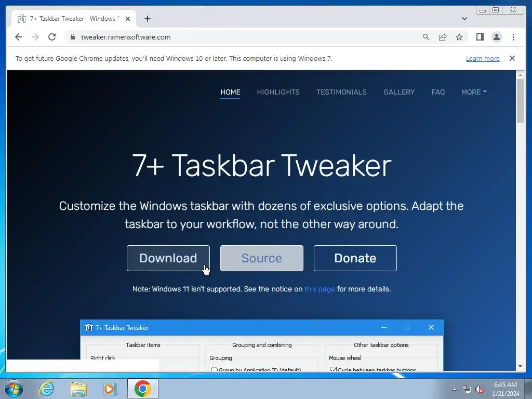Screen dimensions: 532x399
Task: Open Windows Explorer folder from the taskbar
Action: [x=78, y=389]
